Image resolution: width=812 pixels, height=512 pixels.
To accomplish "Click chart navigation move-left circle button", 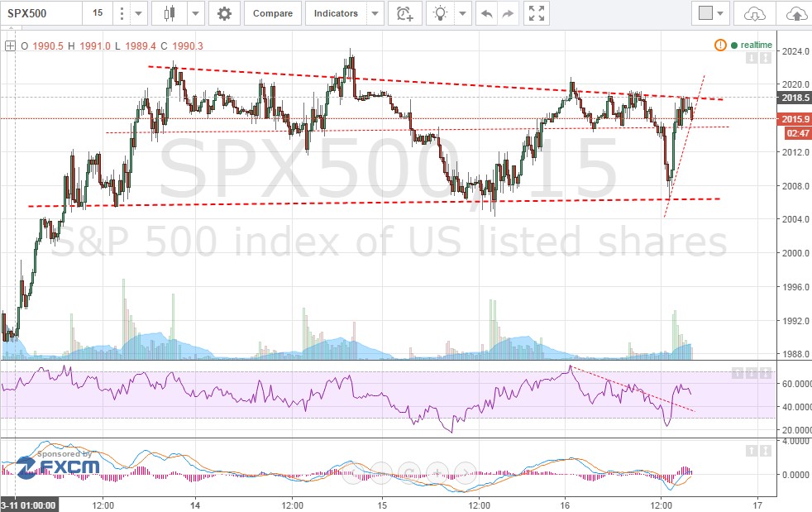I will (x=353, y=472).
